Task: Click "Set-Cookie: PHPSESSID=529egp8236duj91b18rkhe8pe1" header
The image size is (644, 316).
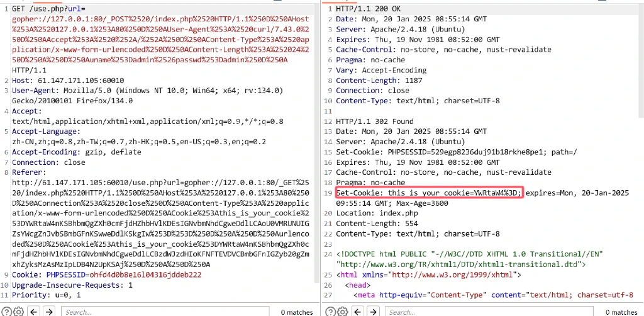Action: pos(457,152)
